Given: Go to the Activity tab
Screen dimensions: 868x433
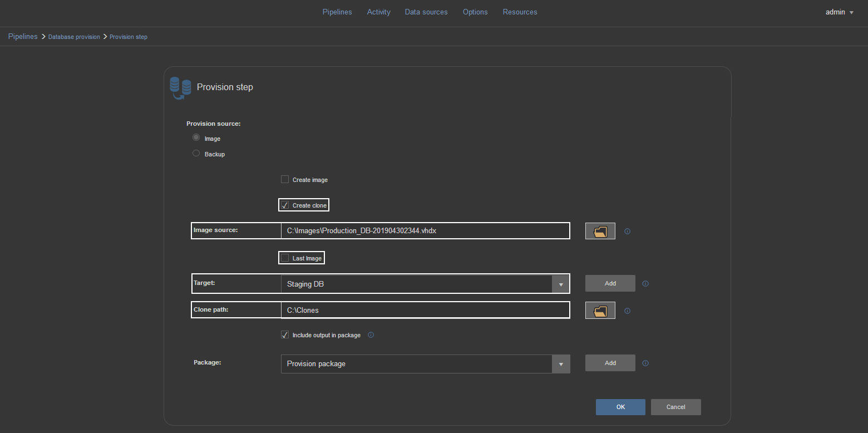Looking at the screenshot, I should click(x=378, y=12).
